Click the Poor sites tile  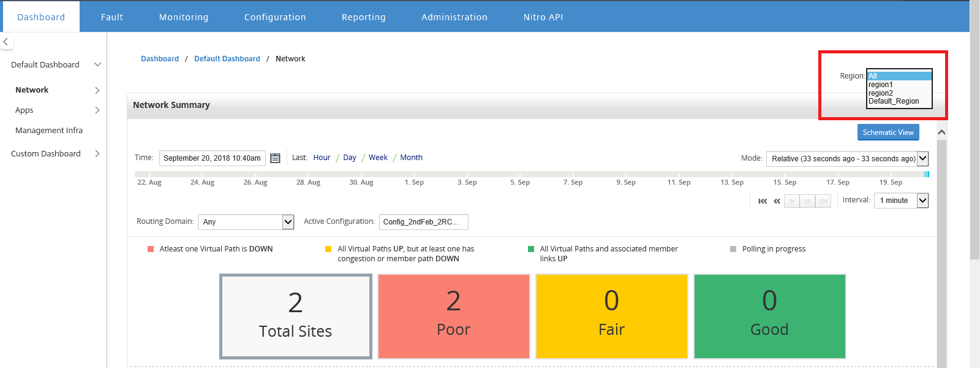tap(454, 316)
